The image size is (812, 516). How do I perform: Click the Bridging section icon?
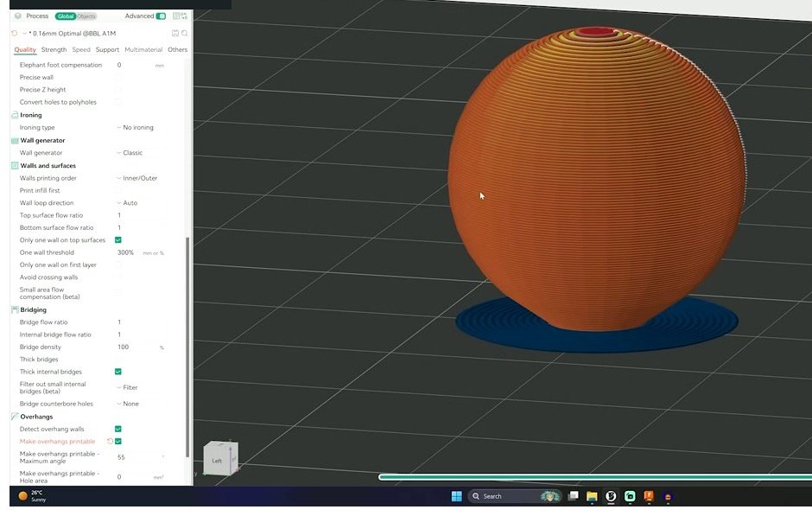(x=15, y=309)
